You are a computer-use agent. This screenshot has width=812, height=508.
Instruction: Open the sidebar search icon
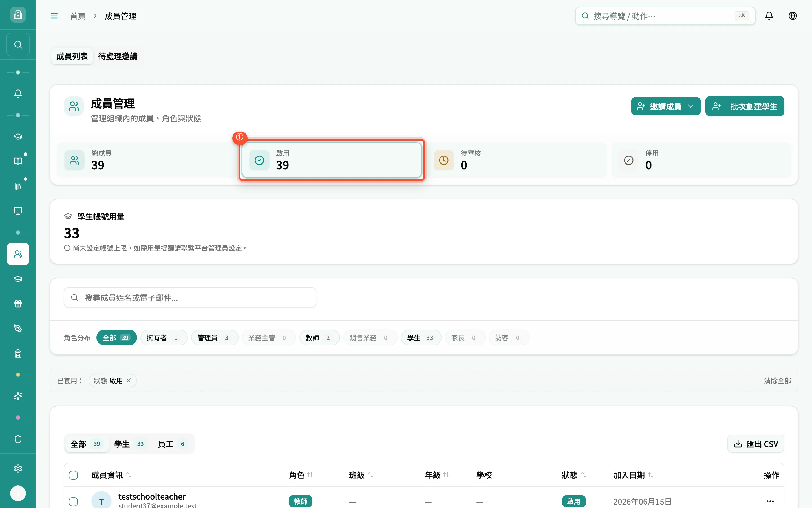coord(18,45)
